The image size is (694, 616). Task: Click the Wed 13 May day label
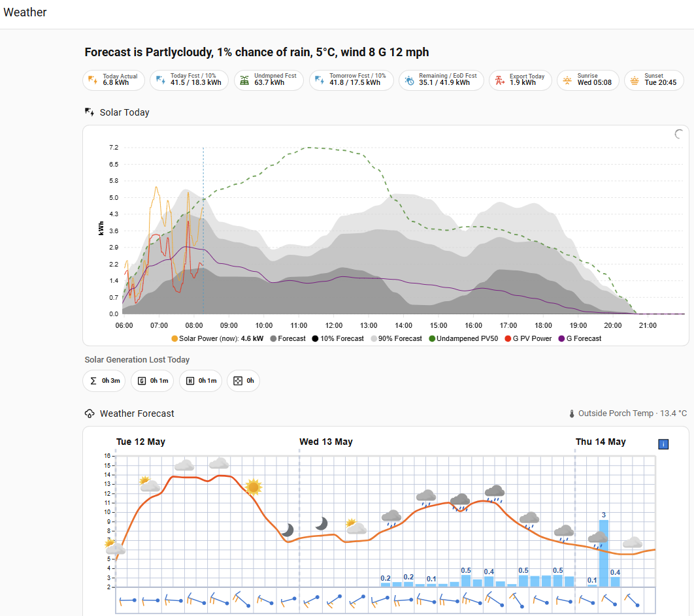(325, 442)
